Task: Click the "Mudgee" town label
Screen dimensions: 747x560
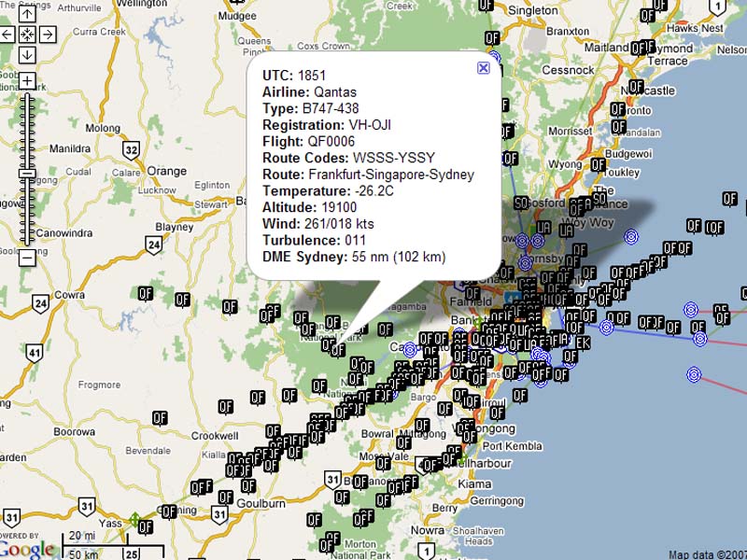Action: click(x=237, y=16)
